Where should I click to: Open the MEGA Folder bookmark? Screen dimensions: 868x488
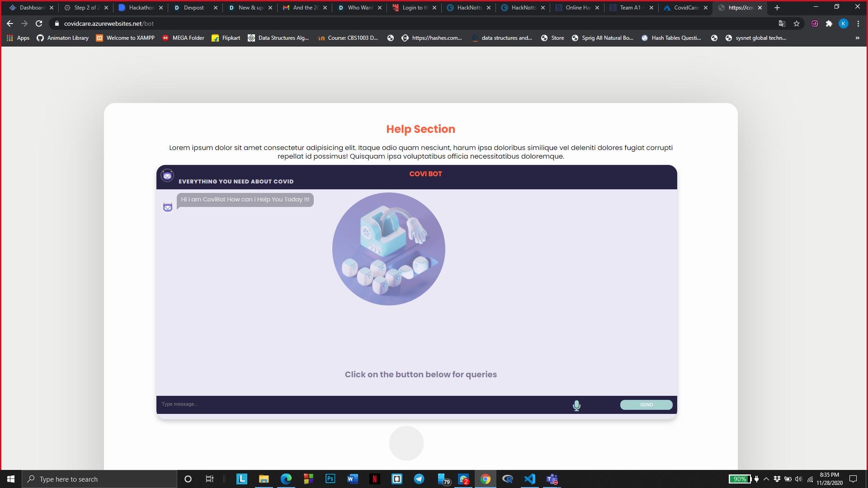pos(183,38)
